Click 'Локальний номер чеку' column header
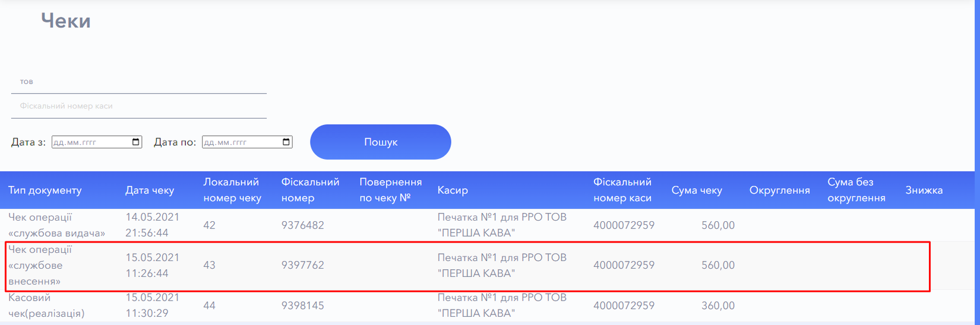 tap(232, 190)
